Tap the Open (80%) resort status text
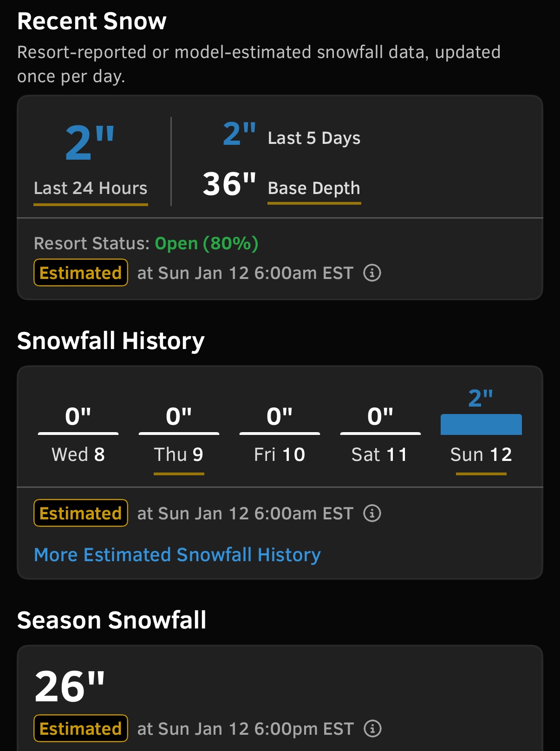Image resolution: width=560 pixels, height=751 pixels. click(207, 244)
